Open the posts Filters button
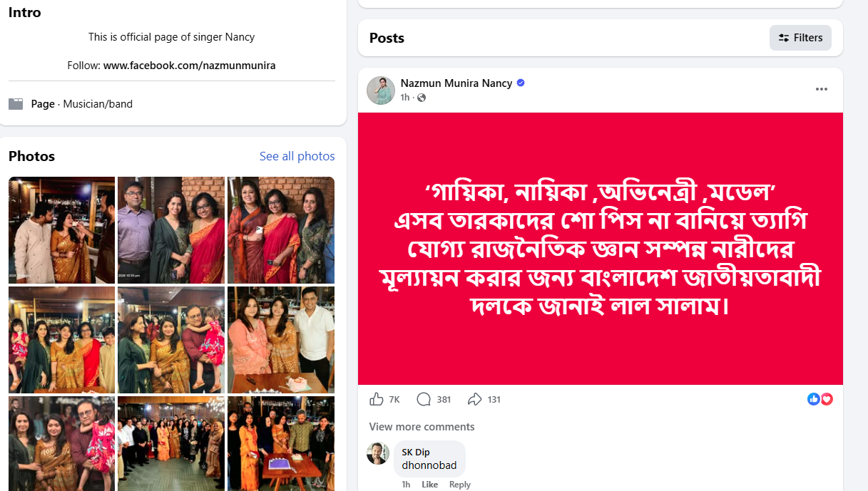Screen dimensions: 868x491 (x=800, y=38)
